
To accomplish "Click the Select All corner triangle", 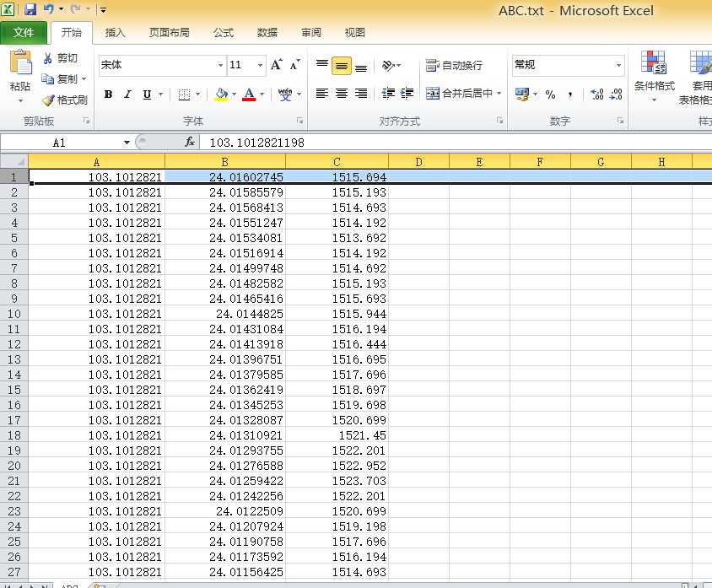I will point(14,161).
